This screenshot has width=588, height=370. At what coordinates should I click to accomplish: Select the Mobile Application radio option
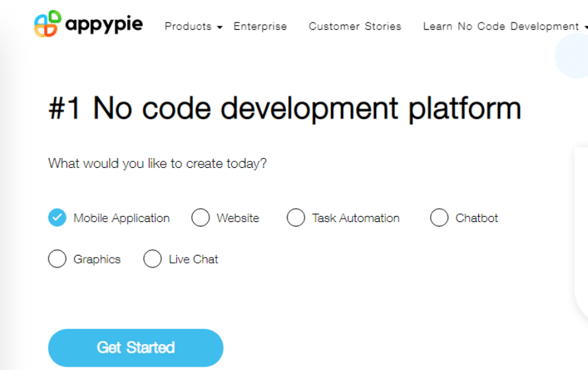(57, 217)
